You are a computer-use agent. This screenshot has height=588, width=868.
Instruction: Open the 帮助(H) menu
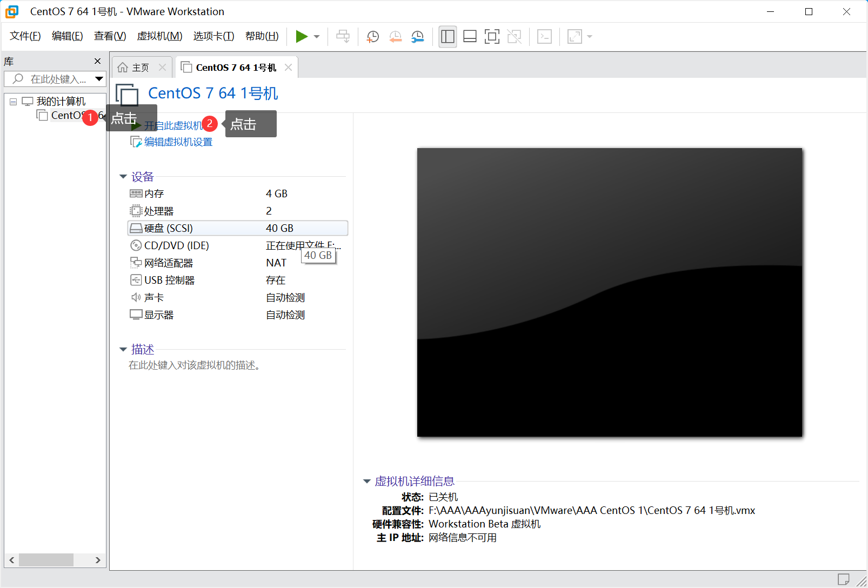click(x=262, y=36)
